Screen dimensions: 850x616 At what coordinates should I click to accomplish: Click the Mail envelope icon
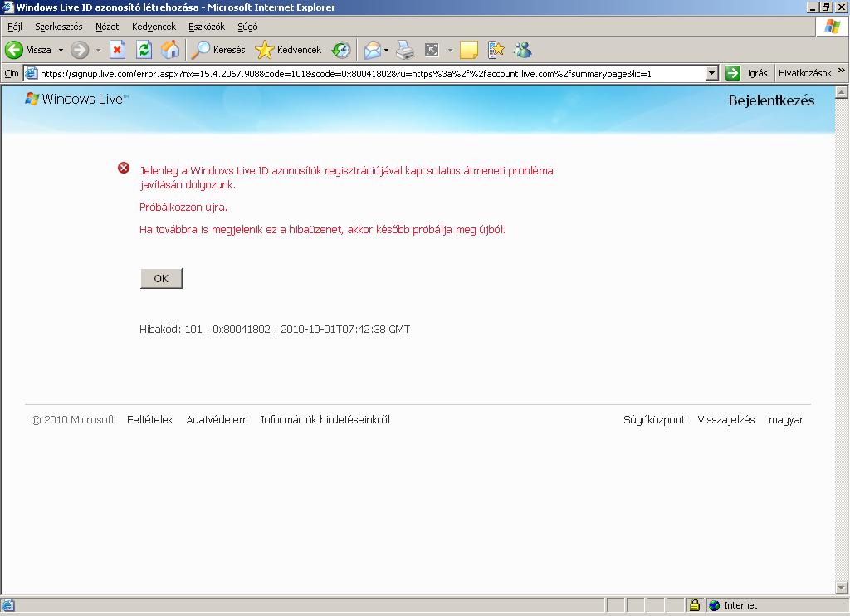[x=373, y=50]
